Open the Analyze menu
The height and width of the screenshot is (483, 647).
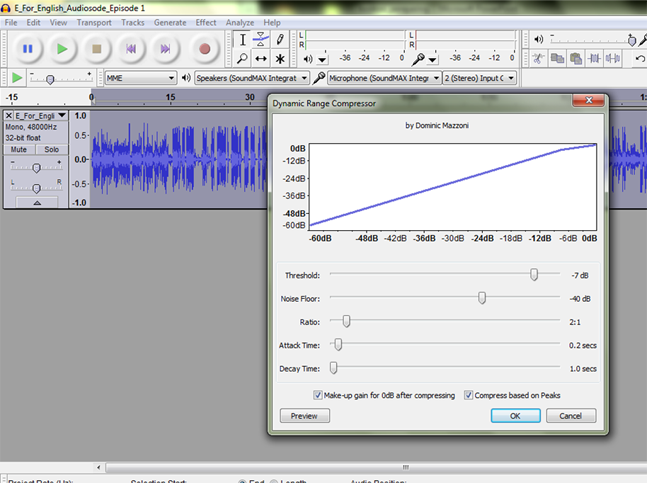(x=240, y=22)
